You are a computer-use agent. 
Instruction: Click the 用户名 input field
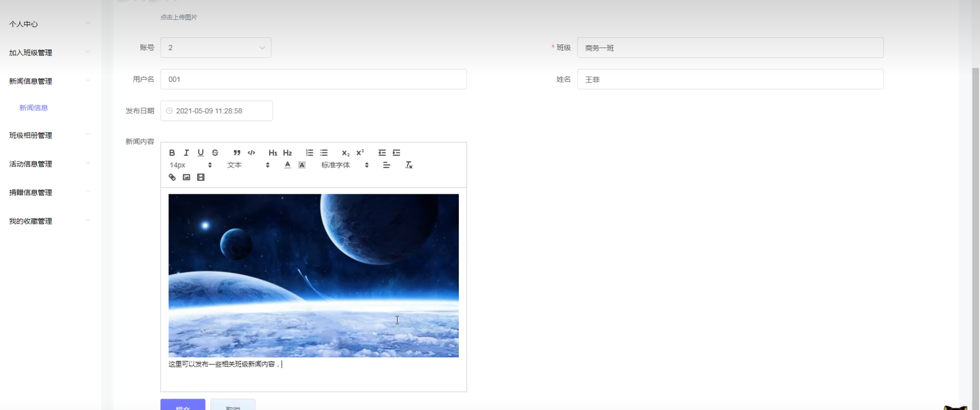pyautogui.click(x=313, y=79)
